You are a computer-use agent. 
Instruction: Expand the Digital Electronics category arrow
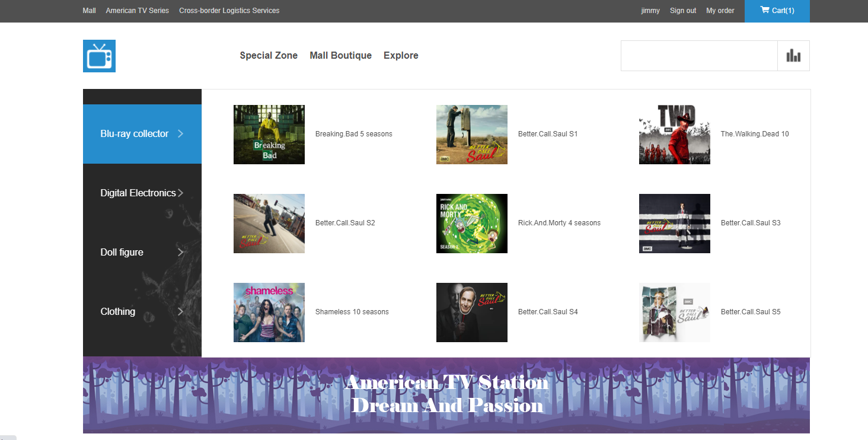[180, 193]
